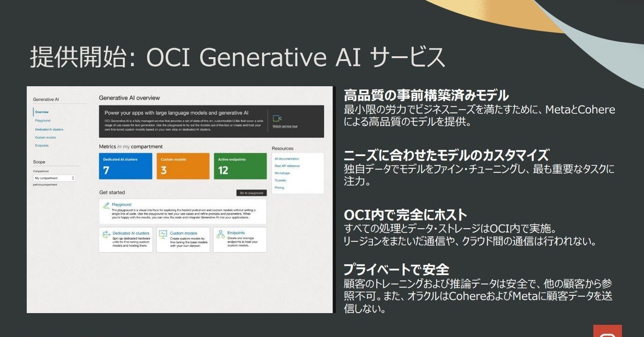
Task: Click the Dedicated AI clusters card title
Action: (x=131, y=233)
